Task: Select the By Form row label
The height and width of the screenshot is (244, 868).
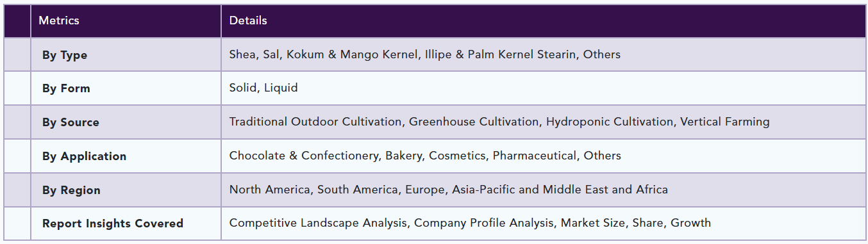Action: [66, 88]
